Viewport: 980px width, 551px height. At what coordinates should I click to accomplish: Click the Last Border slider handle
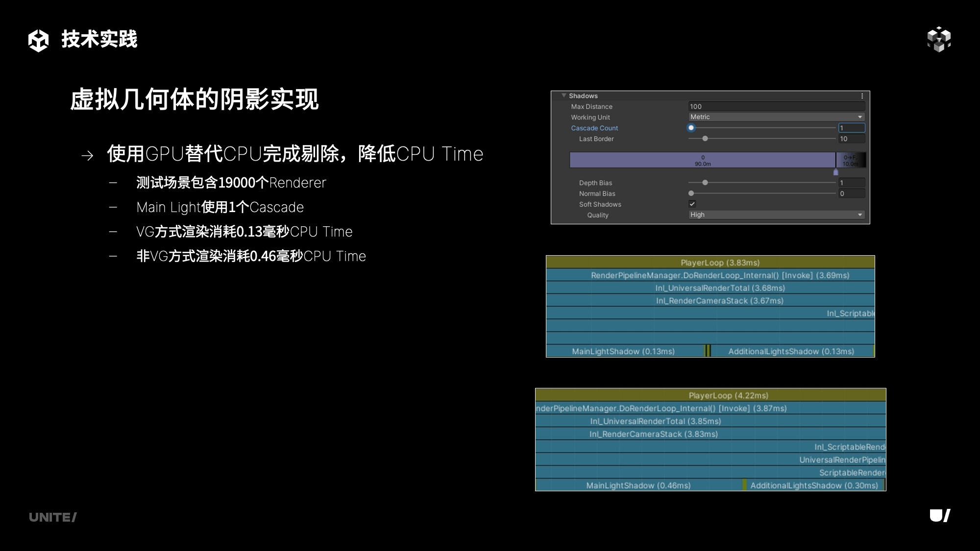point(705,139)
